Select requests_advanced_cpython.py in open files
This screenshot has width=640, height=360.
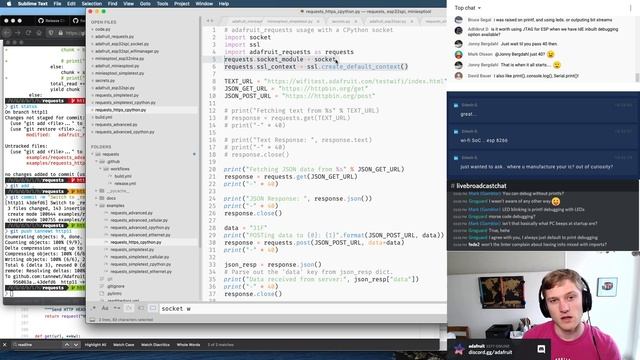(x=125, y=132)
